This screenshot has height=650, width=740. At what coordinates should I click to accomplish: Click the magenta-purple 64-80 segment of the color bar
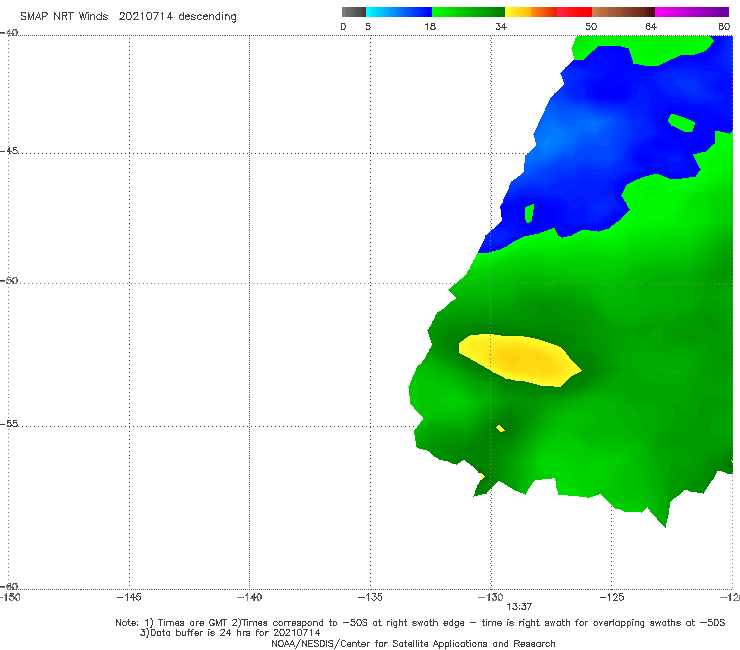(x=692, y=12)
